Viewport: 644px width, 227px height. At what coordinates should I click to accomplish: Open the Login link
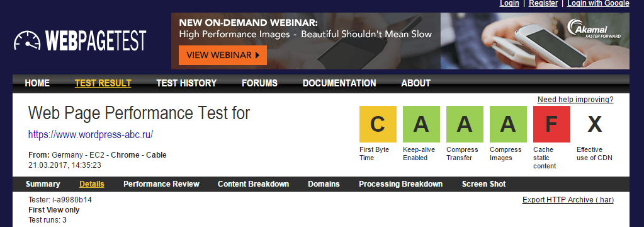(x=509, y=3)
